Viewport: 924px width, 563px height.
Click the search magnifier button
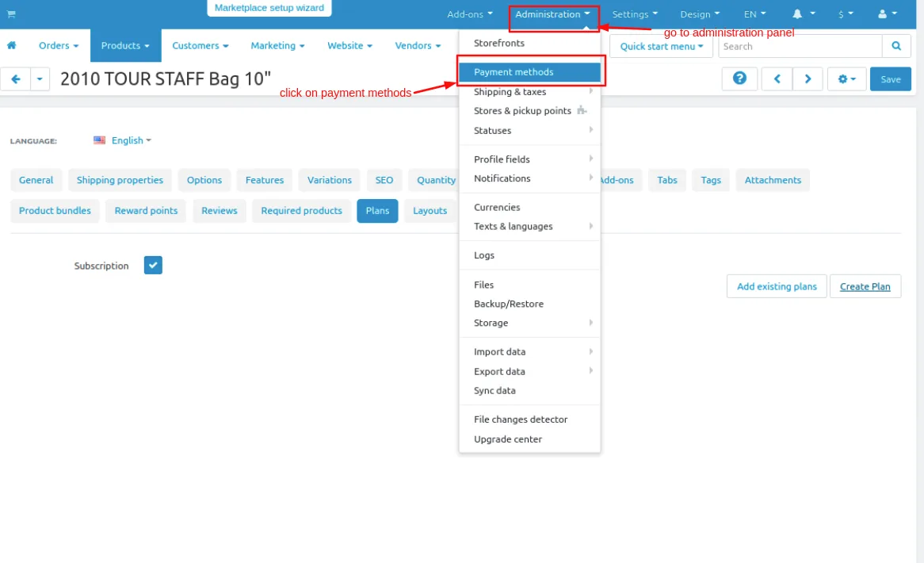896,46
